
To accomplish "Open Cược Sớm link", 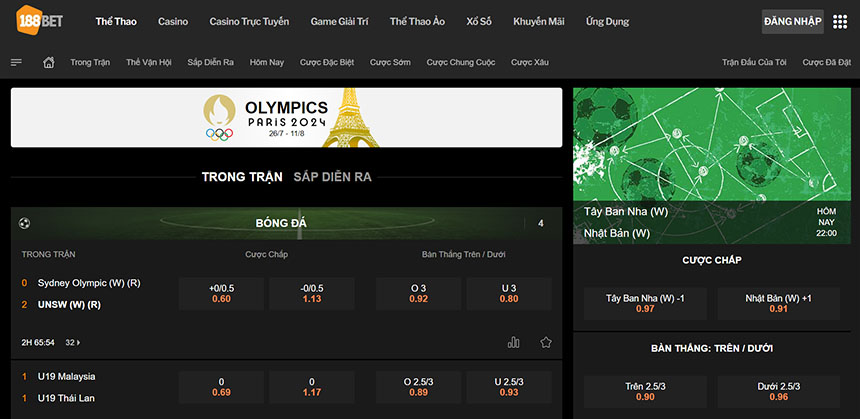I will click(390, 63).
